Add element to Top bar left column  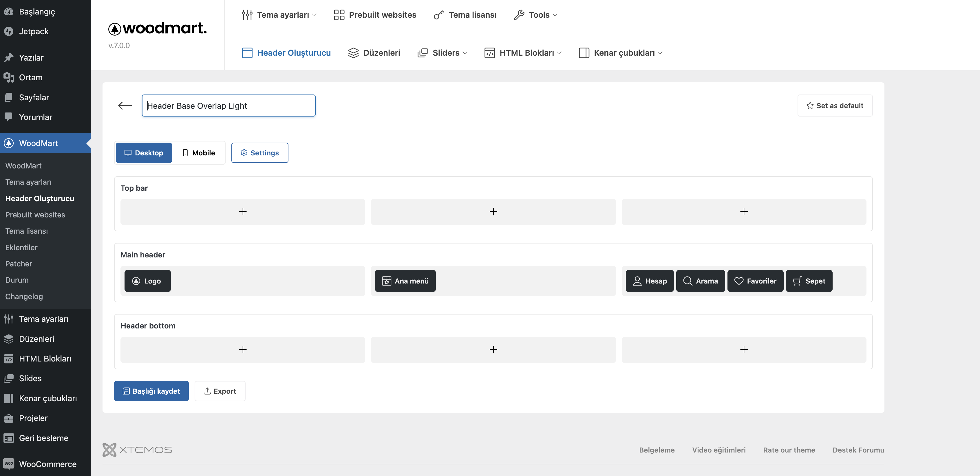click(243, 212)
